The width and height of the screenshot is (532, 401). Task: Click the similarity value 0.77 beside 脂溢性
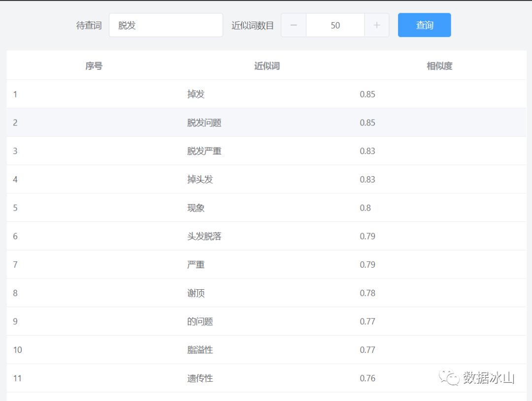[367, 350]
